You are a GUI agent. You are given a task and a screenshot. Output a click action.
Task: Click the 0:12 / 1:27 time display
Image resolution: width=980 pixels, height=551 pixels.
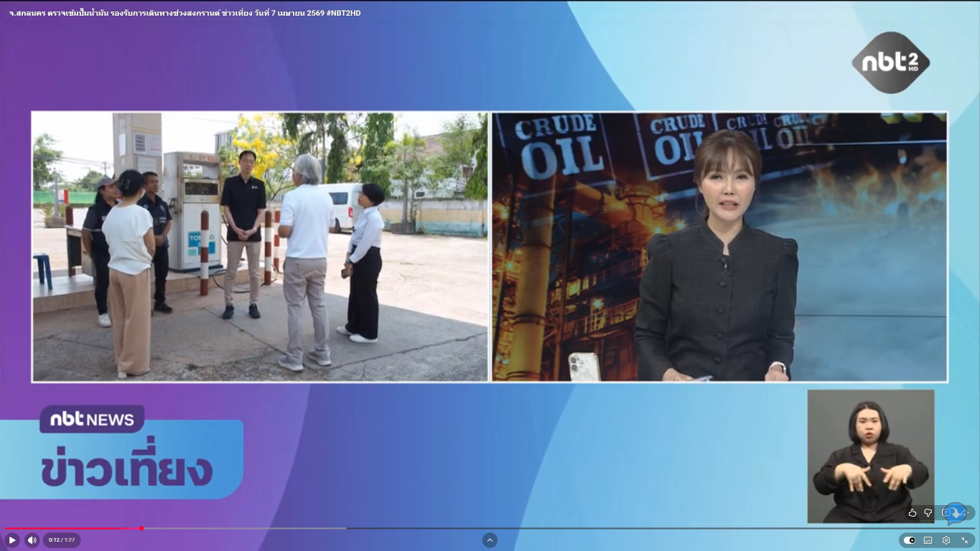[x=62, y=540]
